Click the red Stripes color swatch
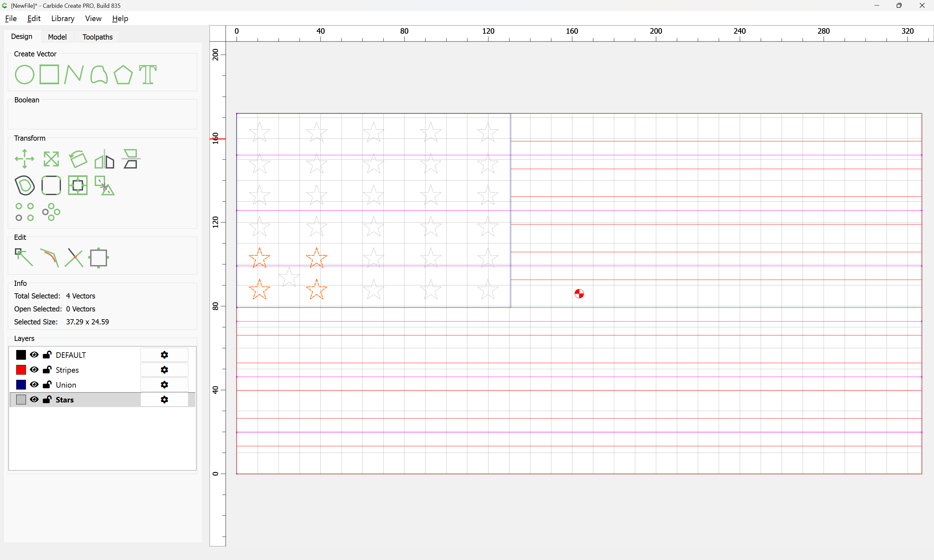934x560 pixels. coord(21,370)
